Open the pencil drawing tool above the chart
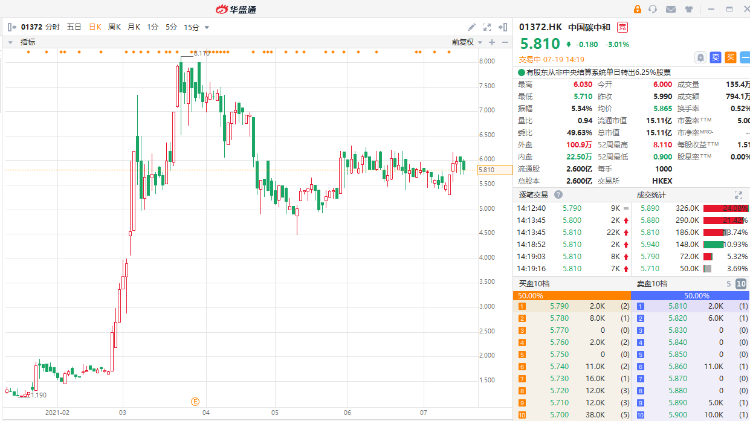 tap(472, 27)
